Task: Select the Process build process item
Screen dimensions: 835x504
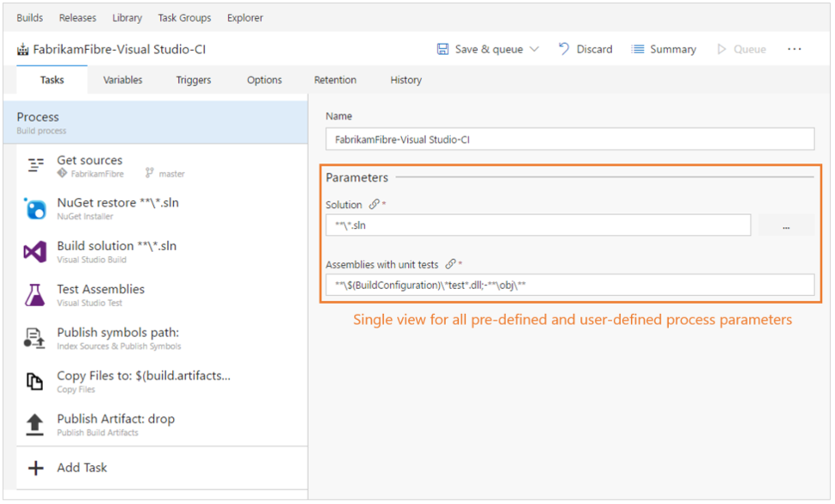Action: 156,122
